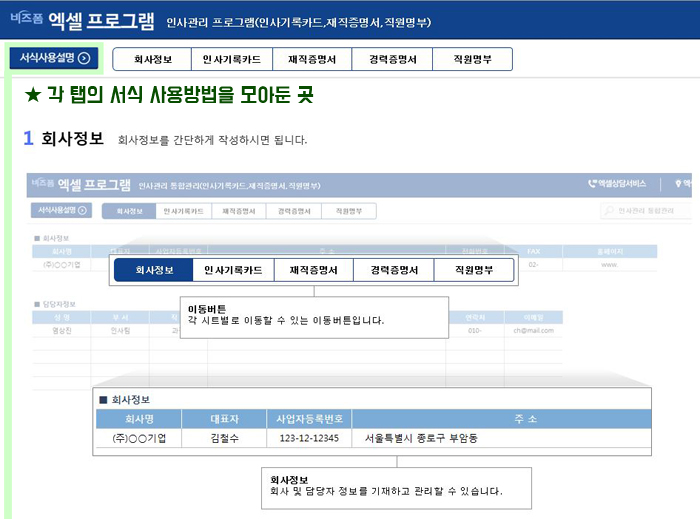This screenshot has width=700, height=519.
Task: Click the 회사정보 title in the bottom description box
Action: [x=289, y=480]
